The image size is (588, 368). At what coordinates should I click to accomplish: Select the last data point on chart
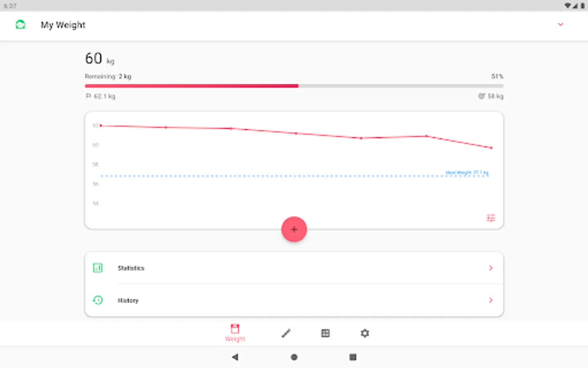click(491, 148)
